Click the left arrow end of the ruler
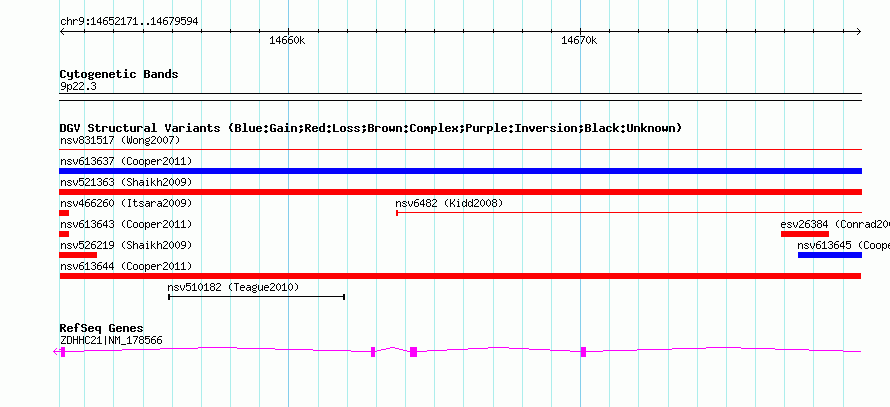Image resolution: width=890 pixels, height=407 pixels. tap(62, 31)
